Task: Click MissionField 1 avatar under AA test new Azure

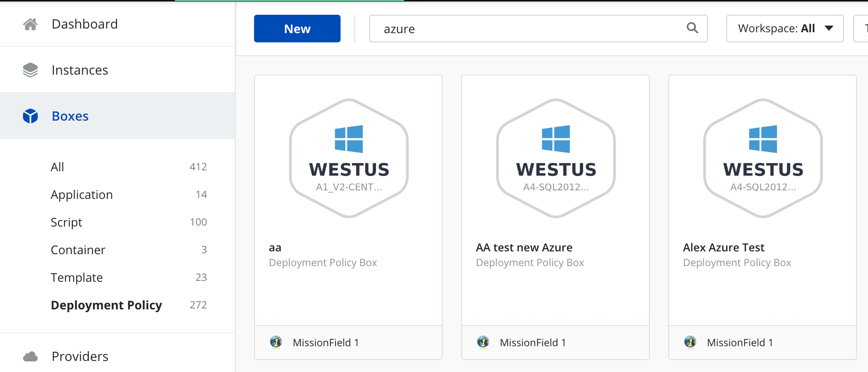Action: 483,342
